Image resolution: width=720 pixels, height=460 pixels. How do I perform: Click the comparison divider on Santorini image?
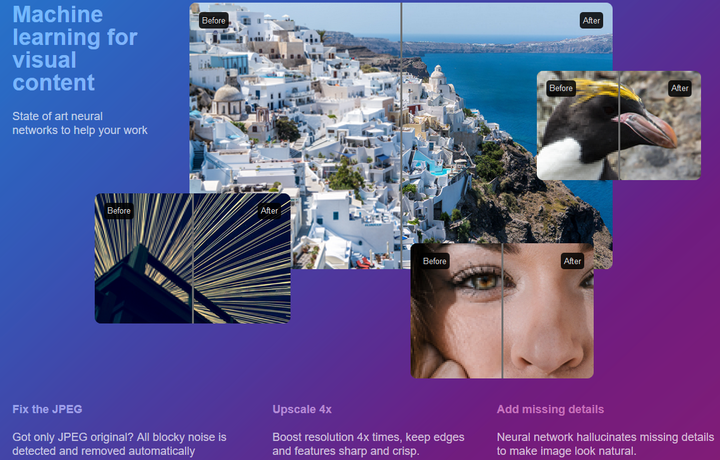(401, 136)
